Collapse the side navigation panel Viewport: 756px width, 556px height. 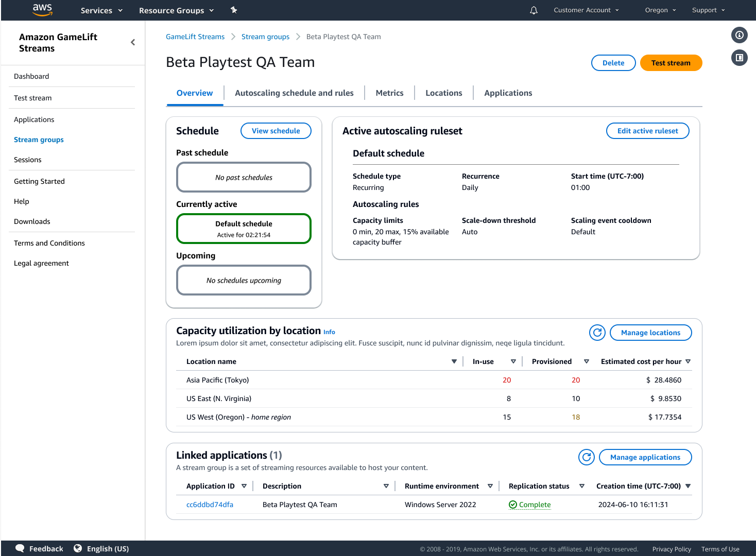[133, 42]
